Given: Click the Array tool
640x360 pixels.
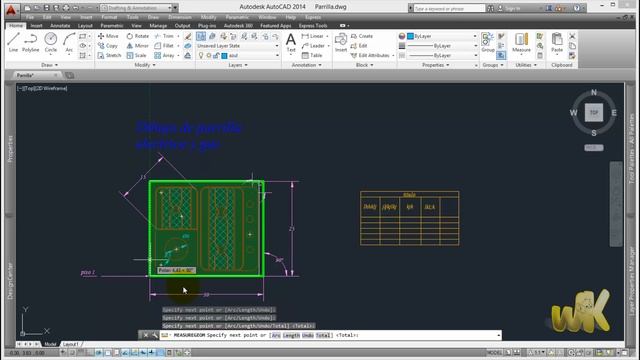Looking at the screenshot, I should click(x=164, y=55).
